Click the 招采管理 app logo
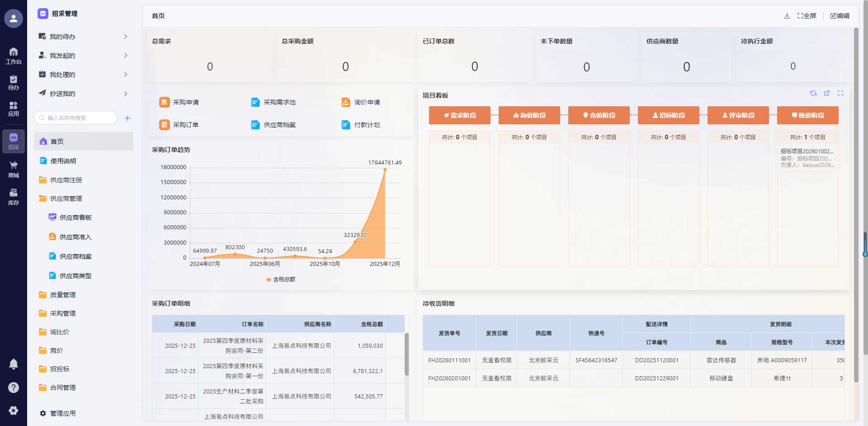 tap(43, 14)
